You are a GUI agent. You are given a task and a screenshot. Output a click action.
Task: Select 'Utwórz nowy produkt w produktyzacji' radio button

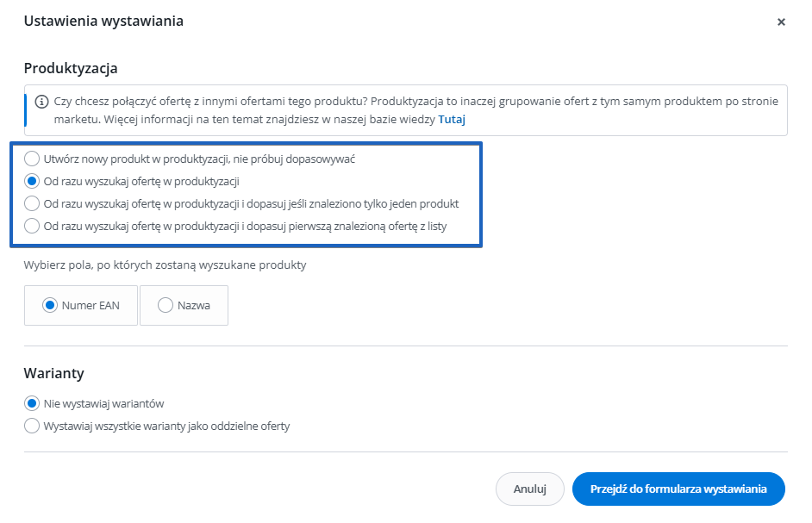tap(32, 159)
